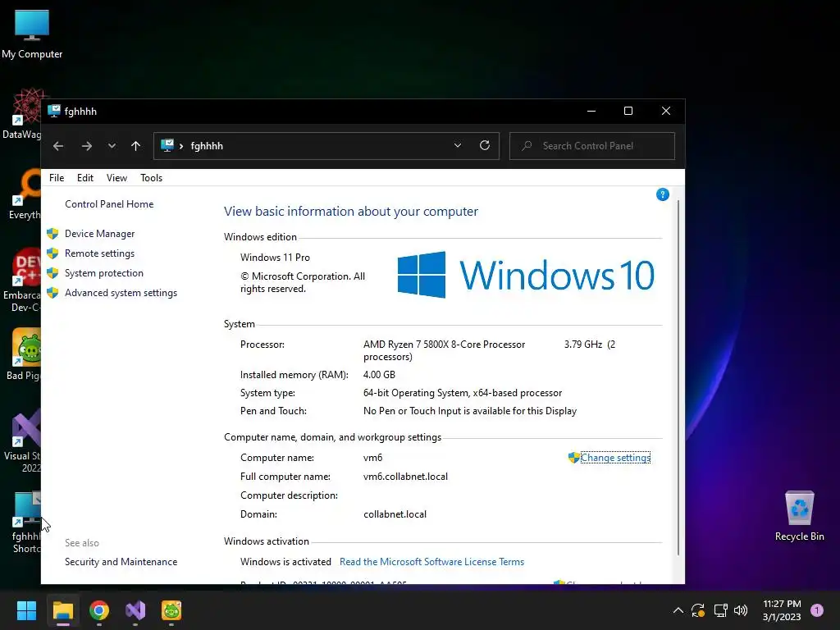Click the 4.00 GB memory value
This screenshot has height=630, width=840.
click(x=379, y=375)
